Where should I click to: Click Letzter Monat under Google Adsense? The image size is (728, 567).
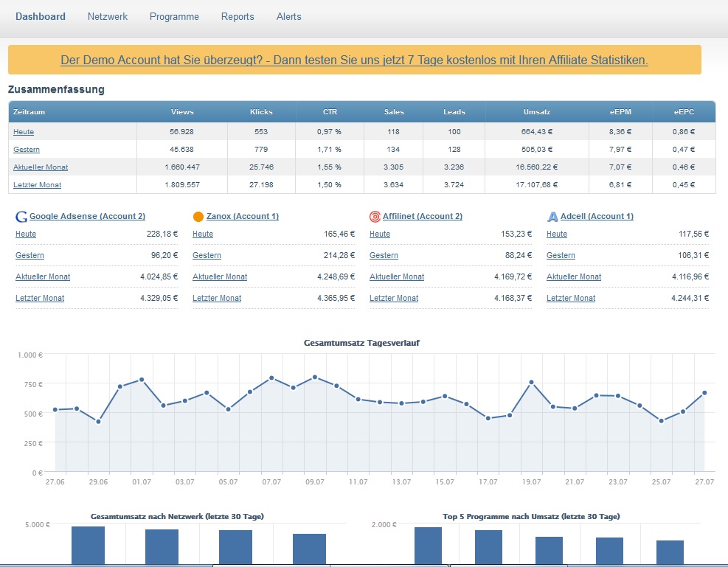click(x=40, y=298)
